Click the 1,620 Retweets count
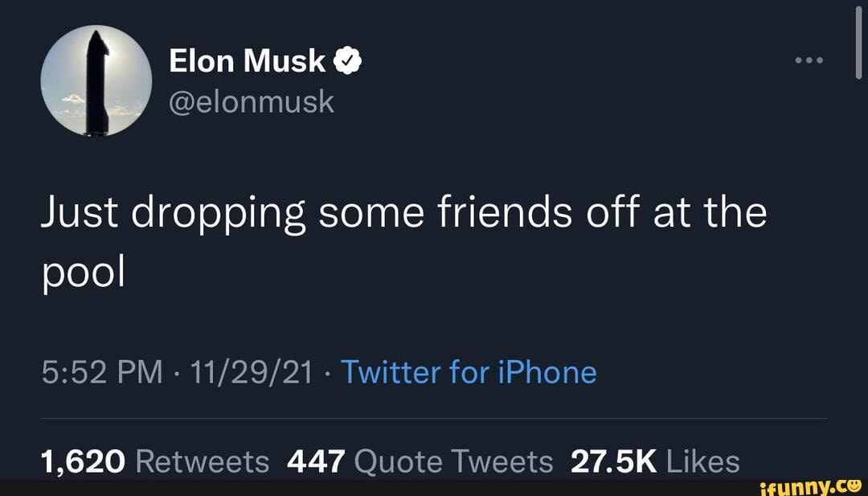Viewport: 868px width, 496px height. [x=155, y=460]
